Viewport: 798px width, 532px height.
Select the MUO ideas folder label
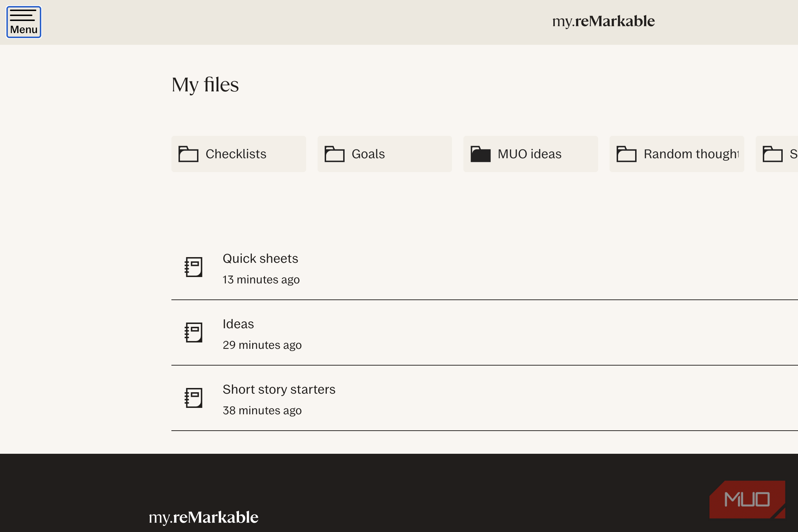pos(530,154)
